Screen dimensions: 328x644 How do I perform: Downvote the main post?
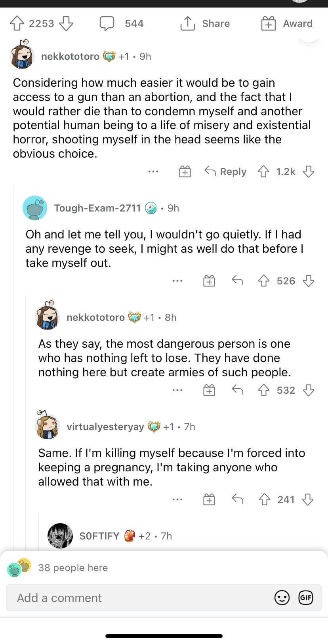pyautogui.click(x=66, y=23)
